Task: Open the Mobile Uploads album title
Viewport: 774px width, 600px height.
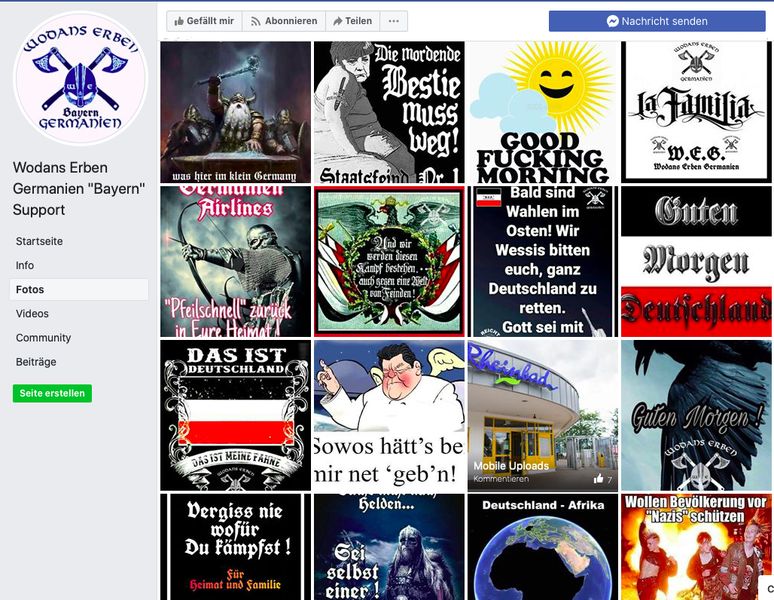Action: (511, 466)
